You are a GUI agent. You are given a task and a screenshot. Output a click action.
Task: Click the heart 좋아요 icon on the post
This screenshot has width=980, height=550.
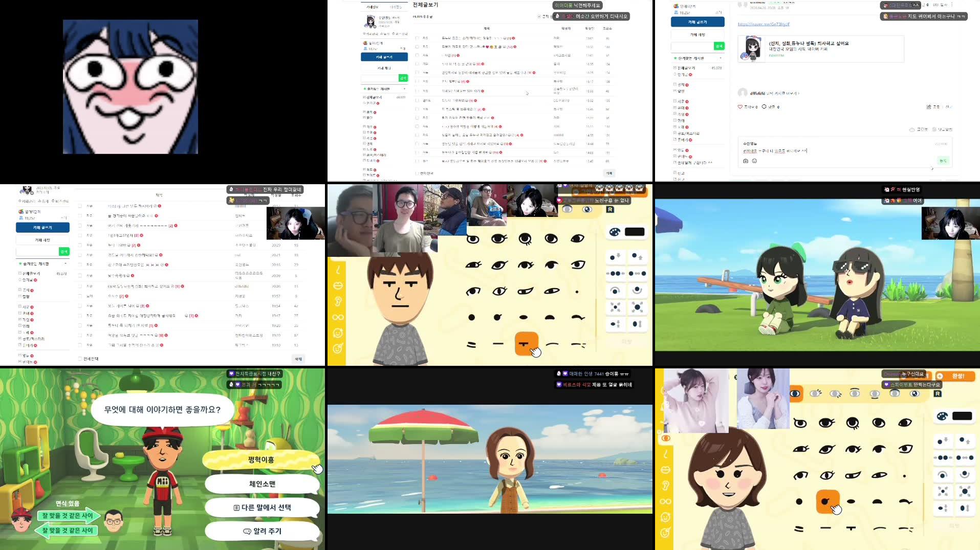[740, 107]
